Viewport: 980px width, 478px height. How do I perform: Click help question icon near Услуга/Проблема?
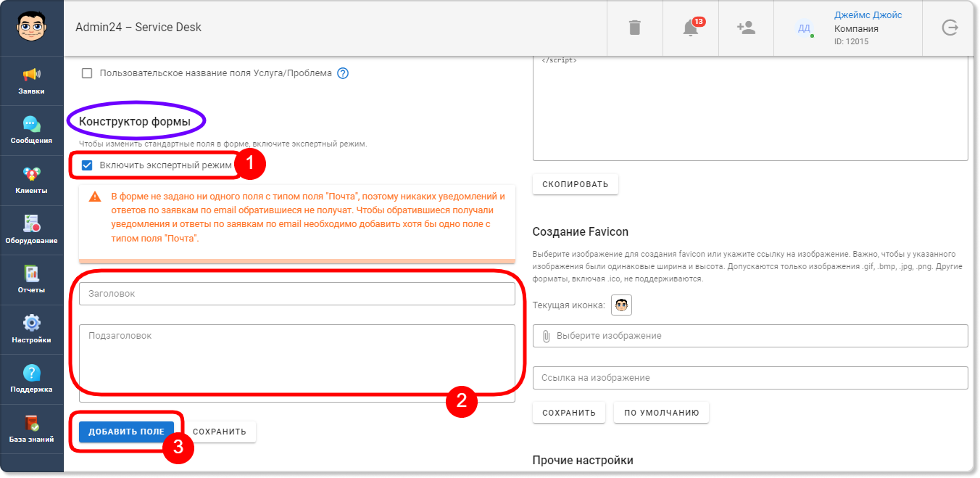click(344, 73)
